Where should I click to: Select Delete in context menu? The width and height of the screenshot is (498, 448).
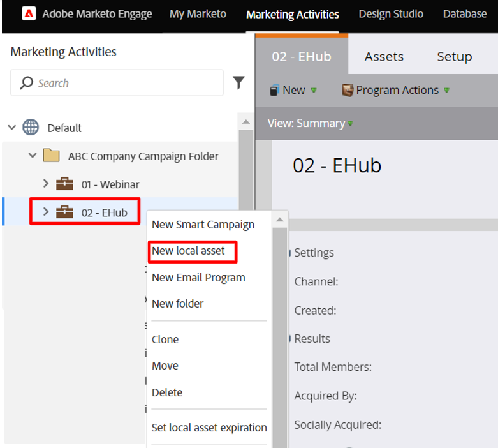(167, 392)
